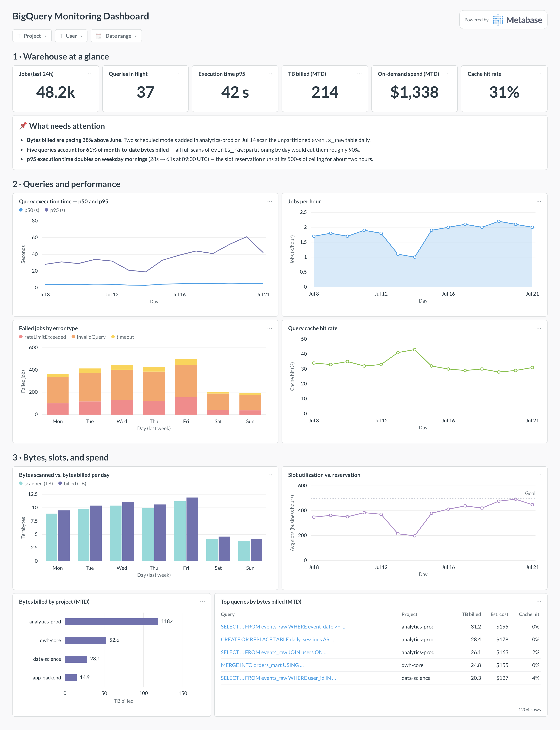The height and width of the screenshot is (730, 560).
Task: Sort table by TB billed column
Action: tap(471, 614)
